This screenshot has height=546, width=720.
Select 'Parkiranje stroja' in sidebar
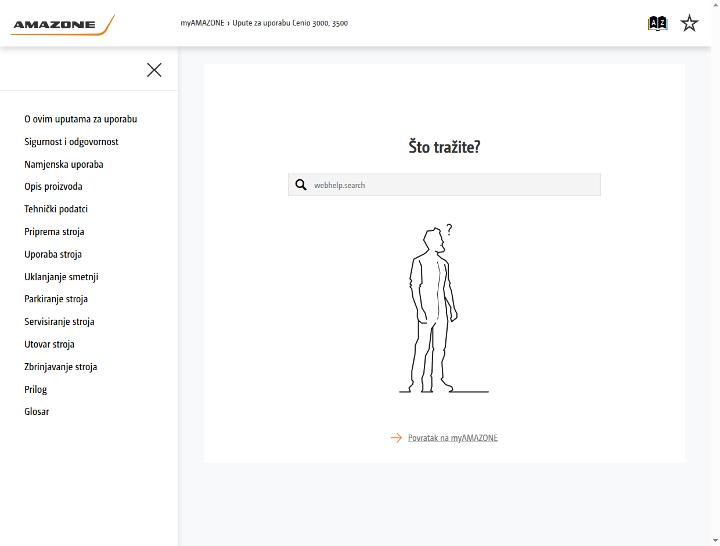pyautogui.click(x=56, y=299)
